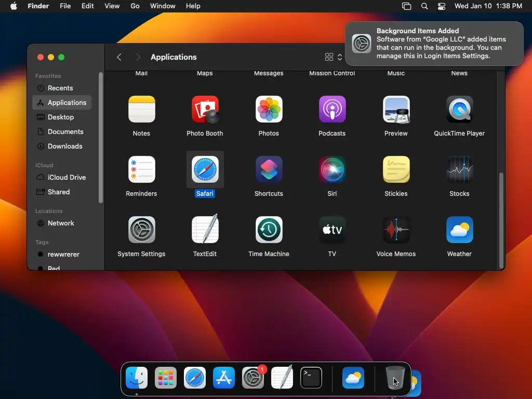Select Desktop in the sidebar
Screen dimensions: 532x399
point(62,117)
